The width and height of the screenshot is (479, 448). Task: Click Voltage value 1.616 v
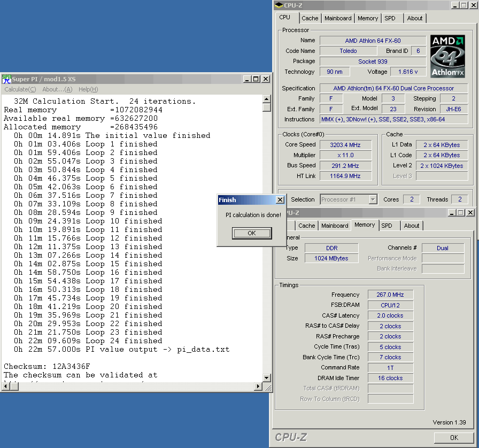[408, 72]
